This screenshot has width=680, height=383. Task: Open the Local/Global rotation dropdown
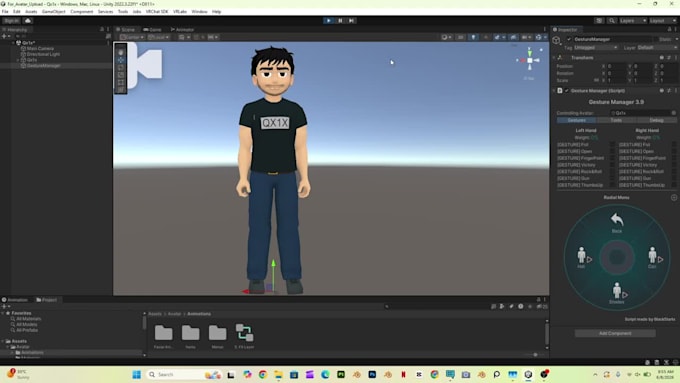click(158, 37)
